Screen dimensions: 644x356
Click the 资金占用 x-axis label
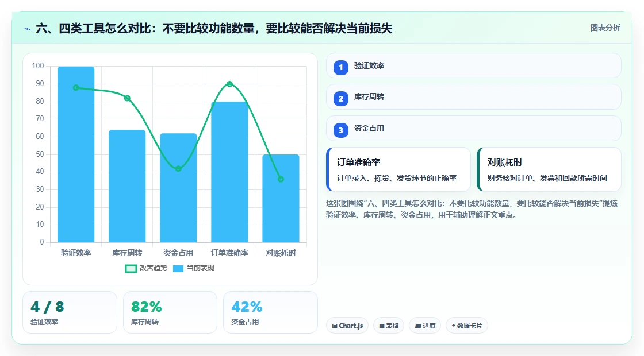tap(178, 253)
